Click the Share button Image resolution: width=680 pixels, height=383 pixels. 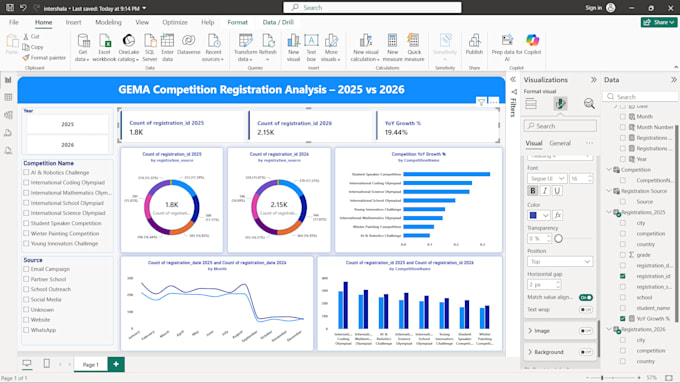[x=659, y=22]
